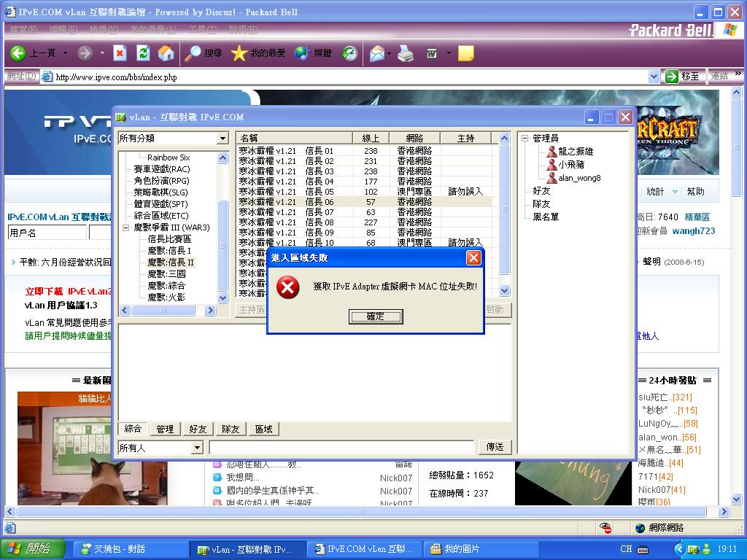The height and width of the screenshot is (560, 747).
Task: Switch to the 好友 chat tab
Action: pos(198,429)
